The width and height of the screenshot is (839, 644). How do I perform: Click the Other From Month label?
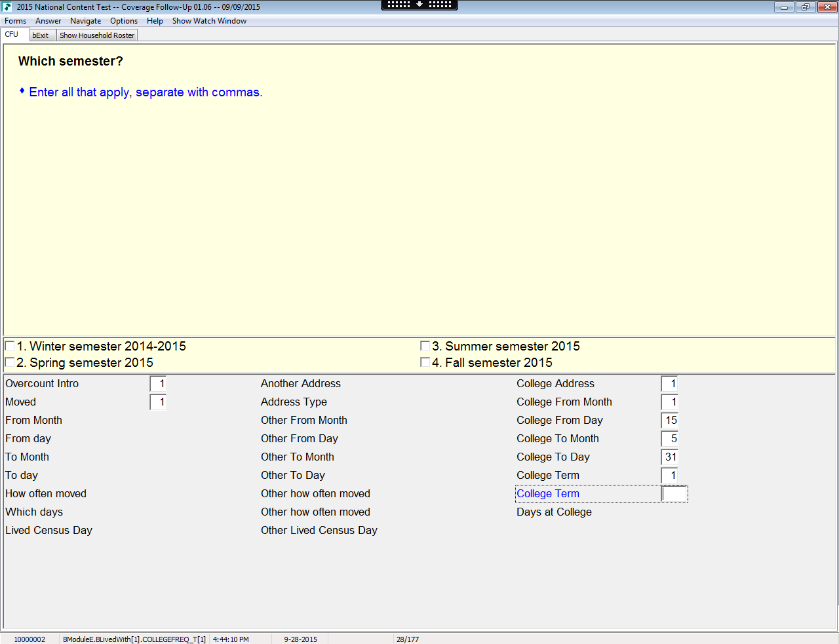click(304, 421)
